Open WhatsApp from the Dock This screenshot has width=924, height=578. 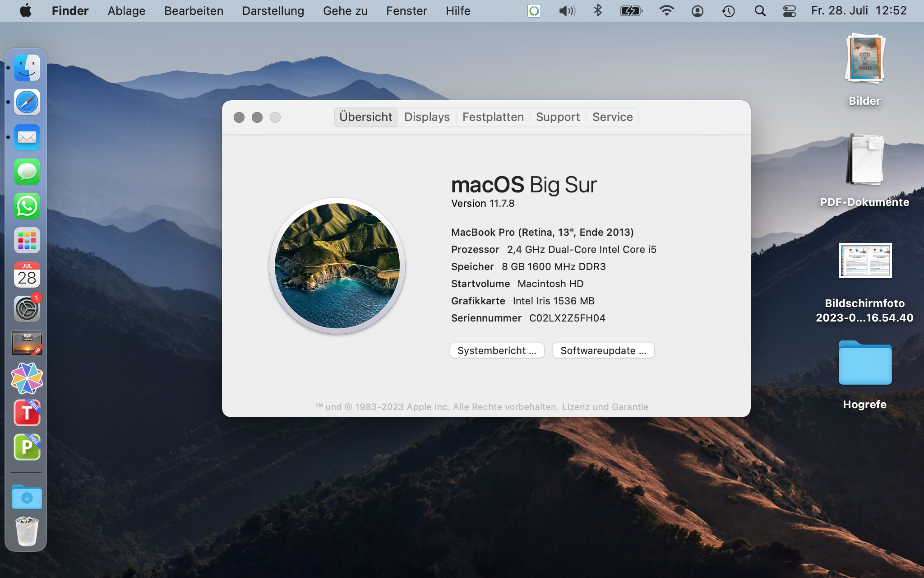[27, 206]
